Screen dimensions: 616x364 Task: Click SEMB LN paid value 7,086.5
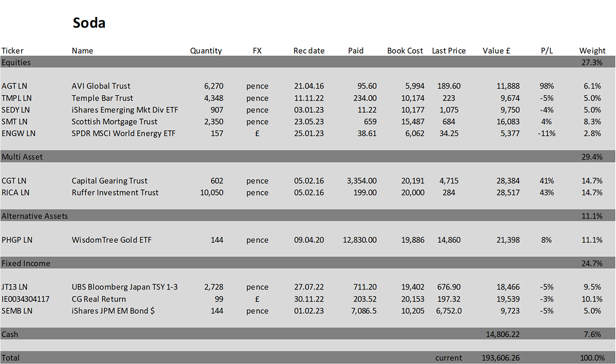363,311
